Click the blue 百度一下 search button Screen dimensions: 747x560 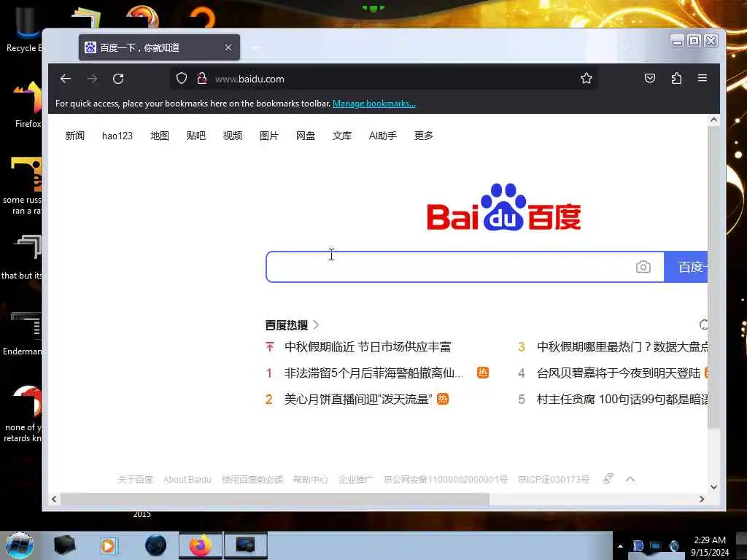tap(686, 267)
